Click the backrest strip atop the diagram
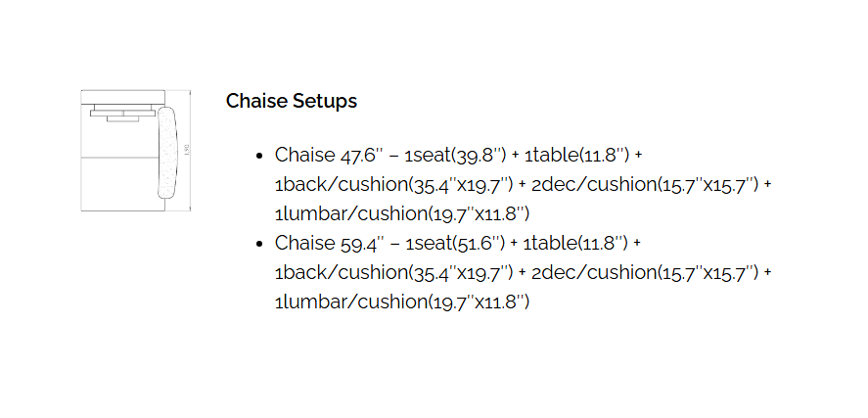 [x=123, y=97]
